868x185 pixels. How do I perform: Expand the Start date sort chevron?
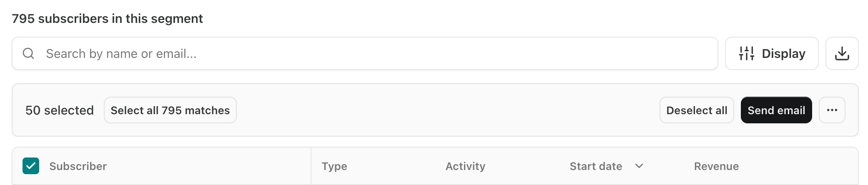(639, 166)
